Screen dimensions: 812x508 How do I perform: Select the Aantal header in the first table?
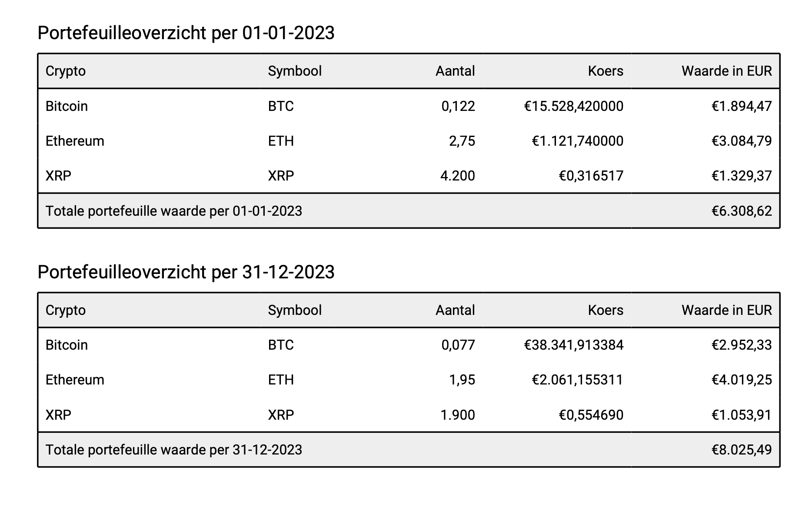455,71
